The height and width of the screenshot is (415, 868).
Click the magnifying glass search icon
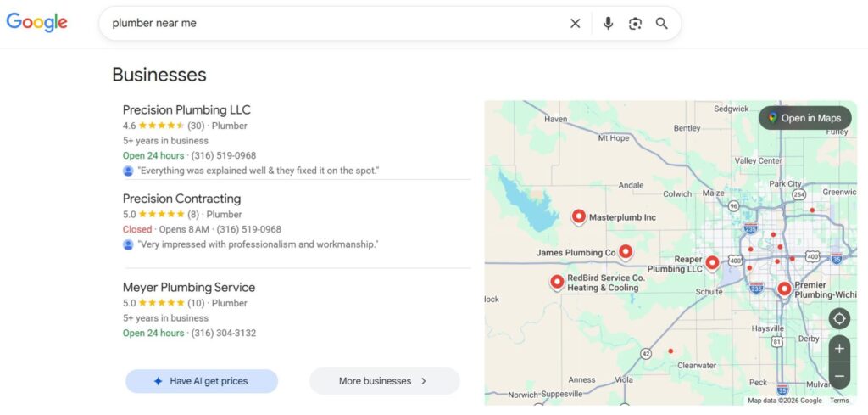click(x=661, y=23)
